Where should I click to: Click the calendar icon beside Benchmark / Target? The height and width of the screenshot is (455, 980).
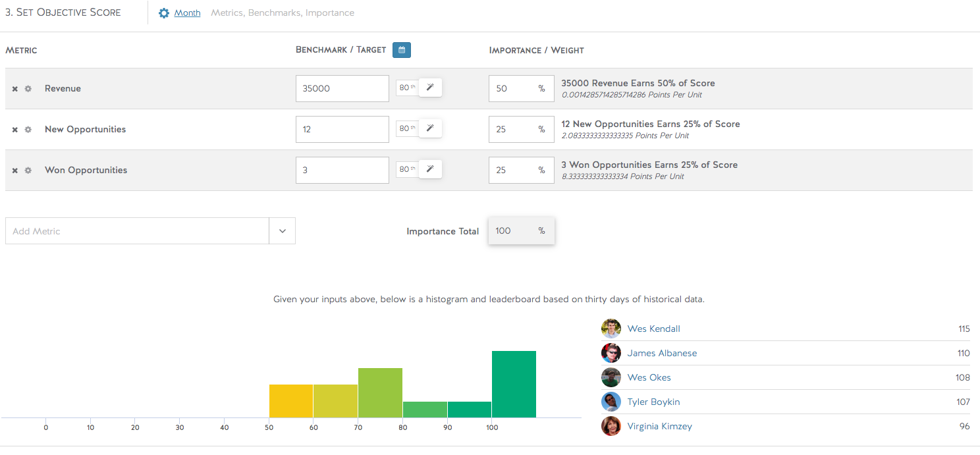pyautogui.click(x=402, y=50)
